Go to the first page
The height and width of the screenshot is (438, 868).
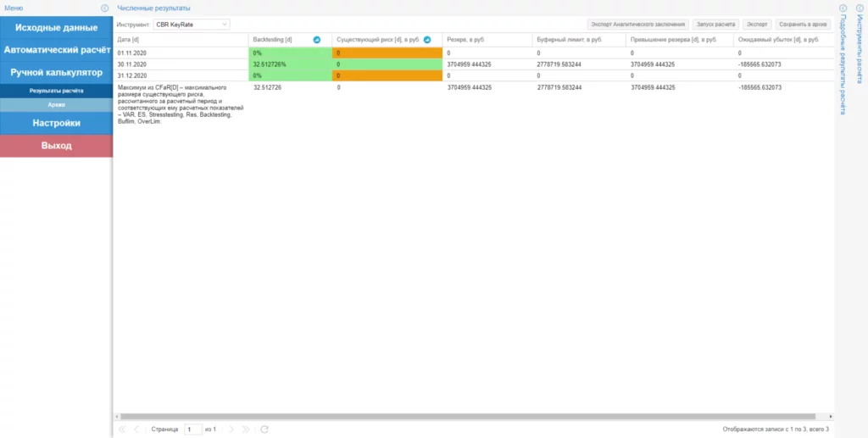pos(122,430)
